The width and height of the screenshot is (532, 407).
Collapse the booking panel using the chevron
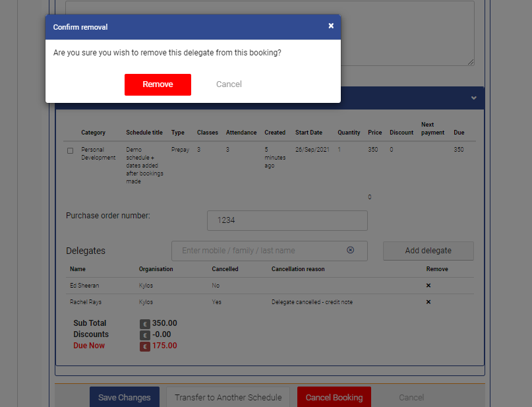tap(473, 98)
